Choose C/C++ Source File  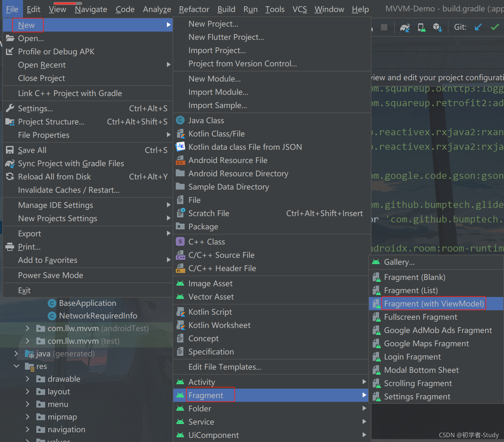[272, 255]
